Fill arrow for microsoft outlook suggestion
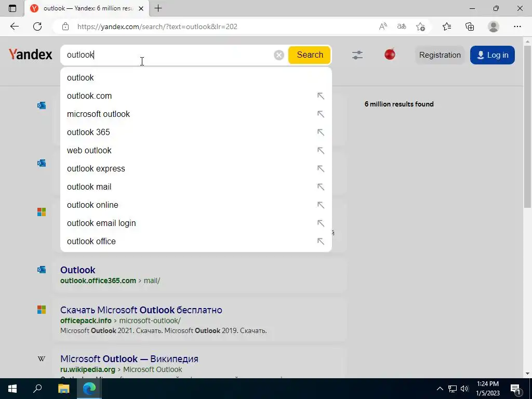The width and height of the screenshot is (532, 399). click(x=321, y=114)
